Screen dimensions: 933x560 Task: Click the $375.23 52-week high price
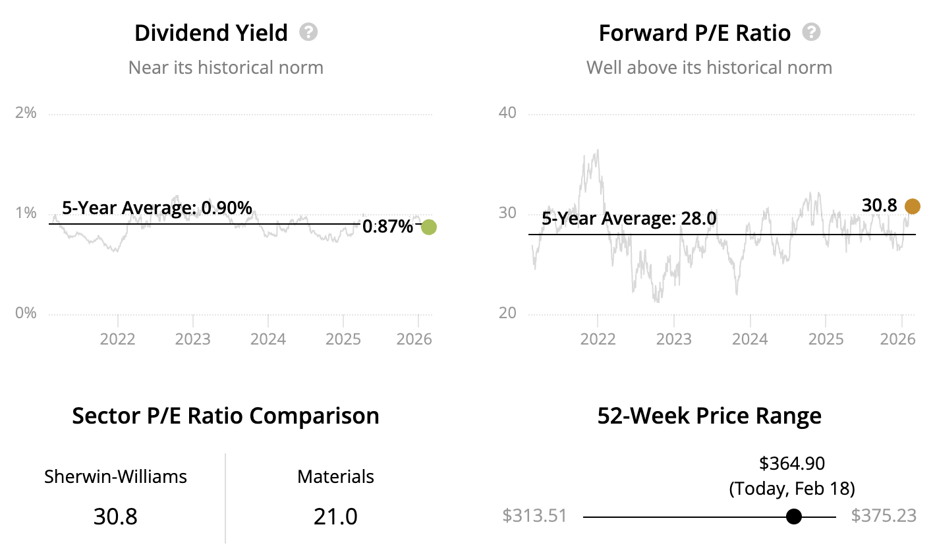pyautogui.click(x=883, y=515)
